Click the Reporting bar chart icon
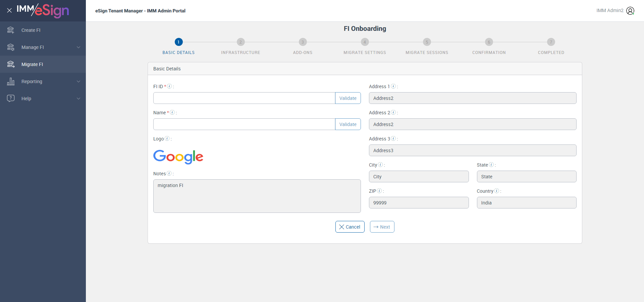This screenshot has width=644, height=302. [11, 81]
